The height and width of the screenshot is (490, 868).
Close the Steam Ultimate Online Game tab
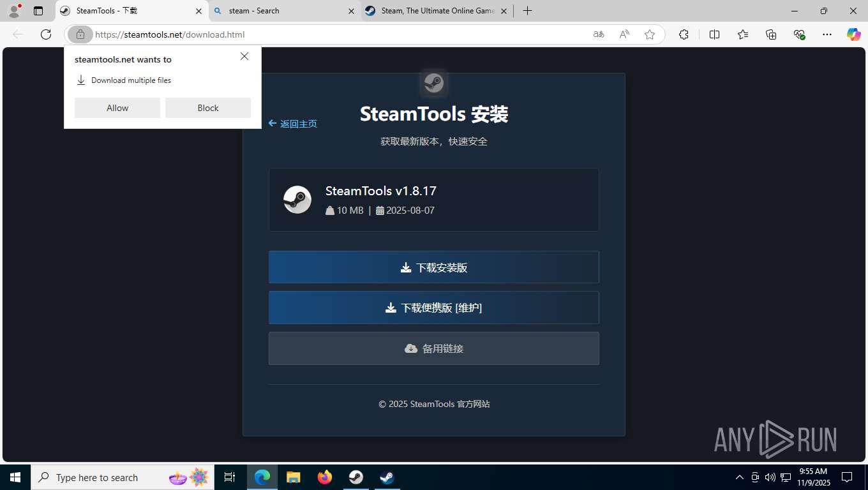[x=504, y=11]
